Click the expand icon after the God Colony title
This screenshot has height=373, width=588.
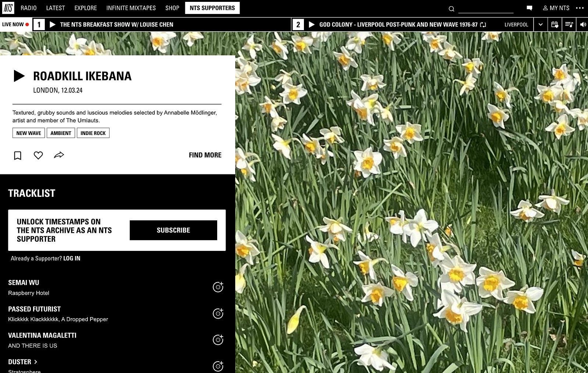pyautogui.click(x=483, y=25)
